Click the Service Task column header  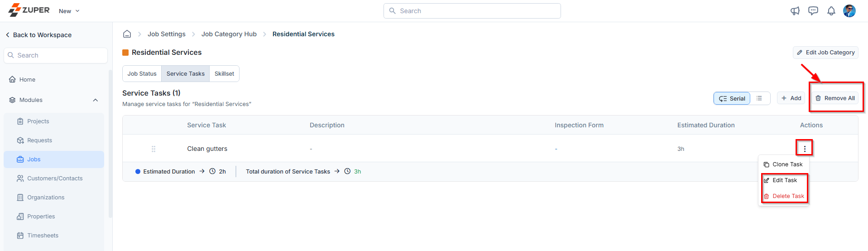click(206, 125)
